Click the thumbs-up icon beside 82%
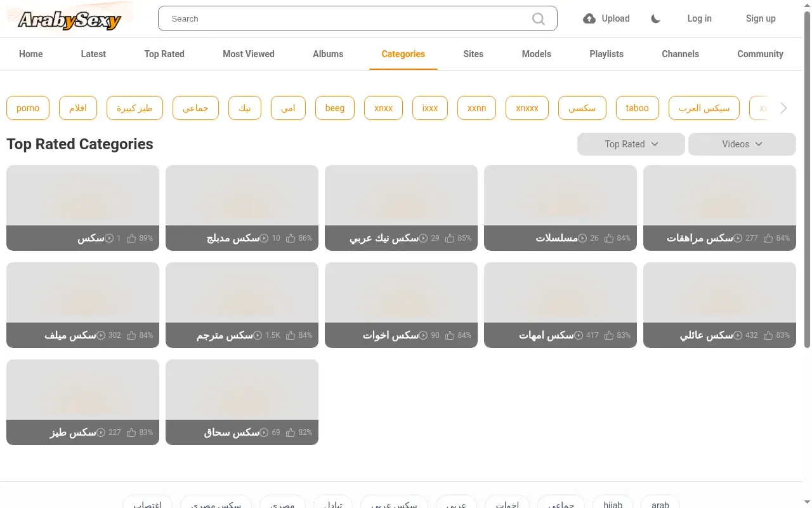 pos(291,432)
